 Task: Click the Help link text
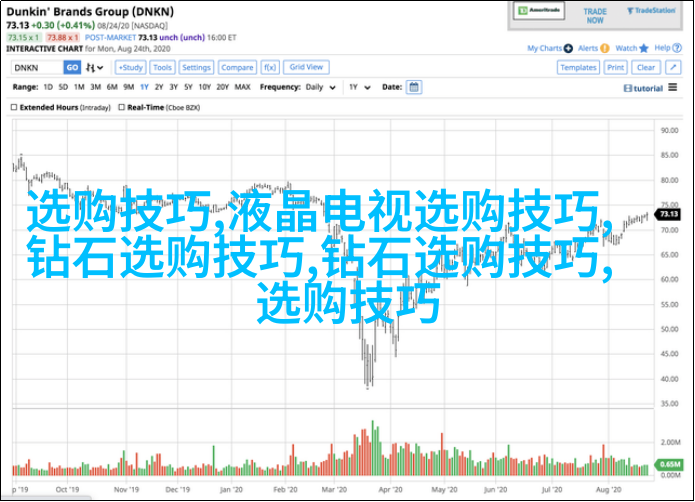(662, 48)
